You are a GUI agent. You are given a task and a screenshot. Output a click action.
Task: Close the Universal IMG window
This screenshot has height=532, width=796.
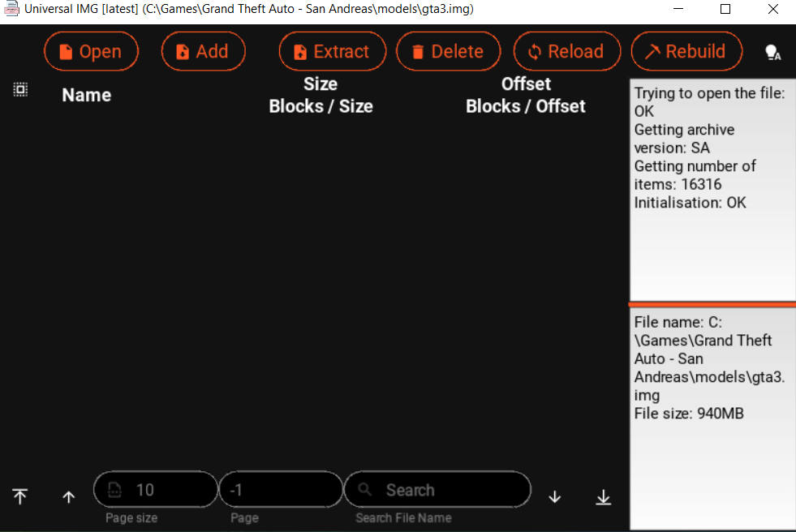pyautogui.click(x=772, y=9)
